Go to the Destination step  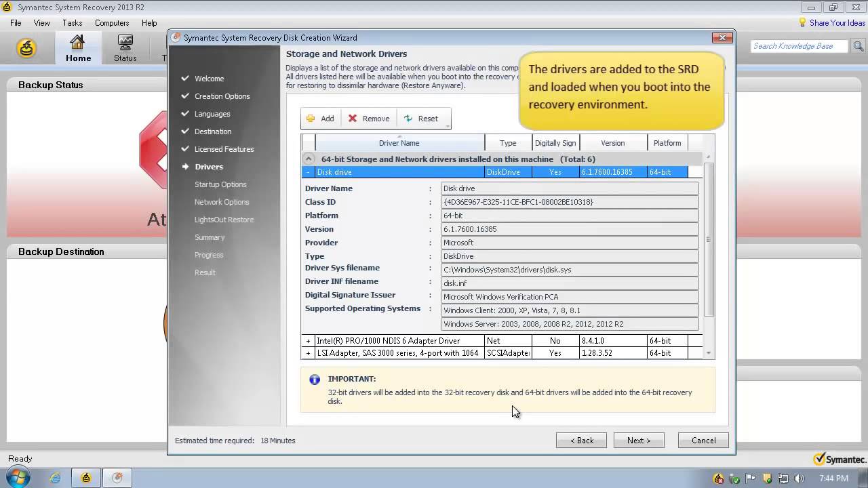click(x=213, y=131)
